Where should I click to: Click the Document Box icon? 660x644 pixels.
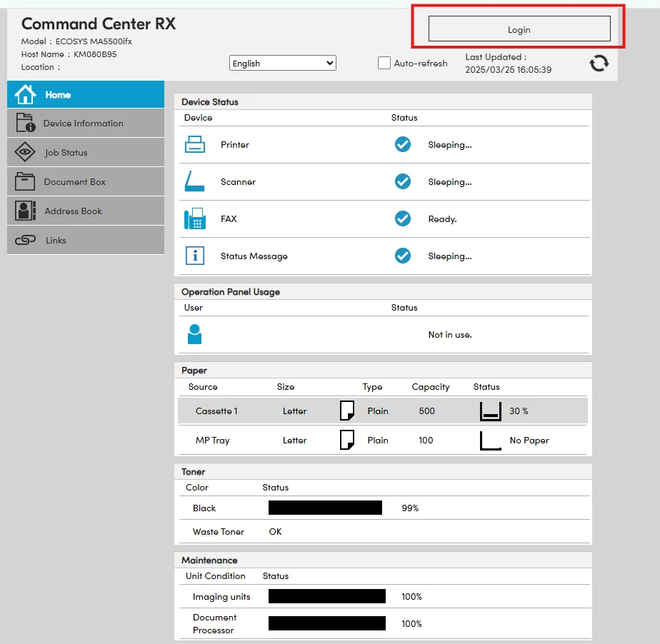25,181
